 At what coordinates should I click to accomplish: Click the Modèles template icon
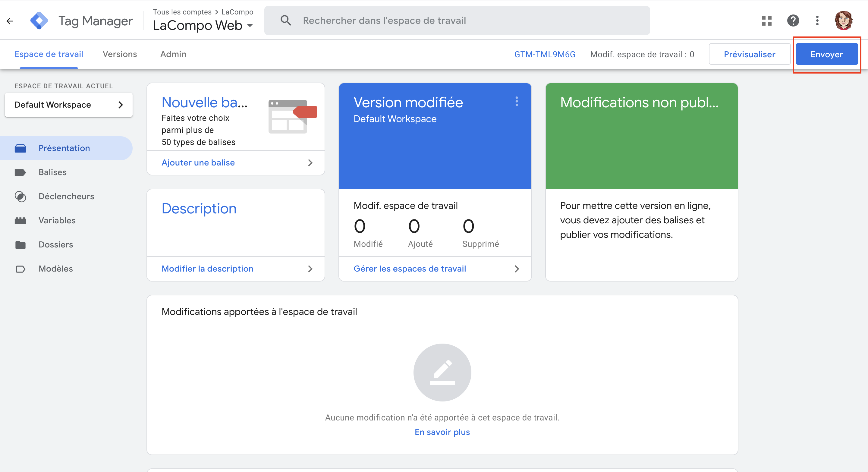20,269
